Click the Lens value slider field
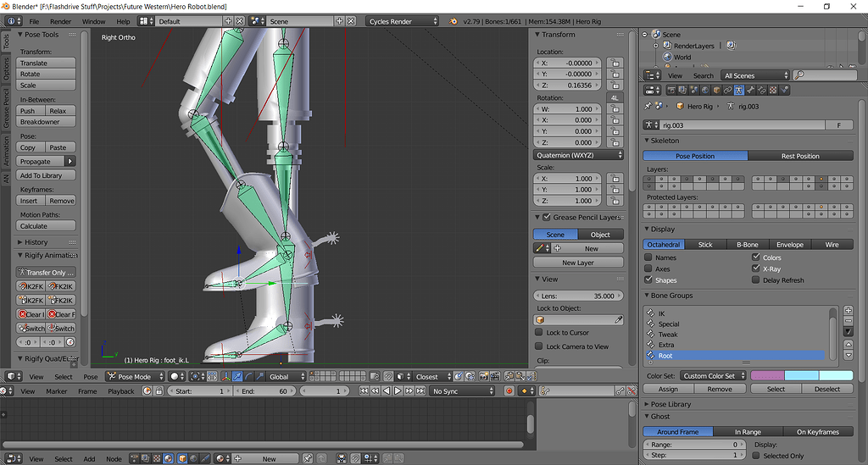The height and width of the screenshot is (465, 868). tap(578, 296)
